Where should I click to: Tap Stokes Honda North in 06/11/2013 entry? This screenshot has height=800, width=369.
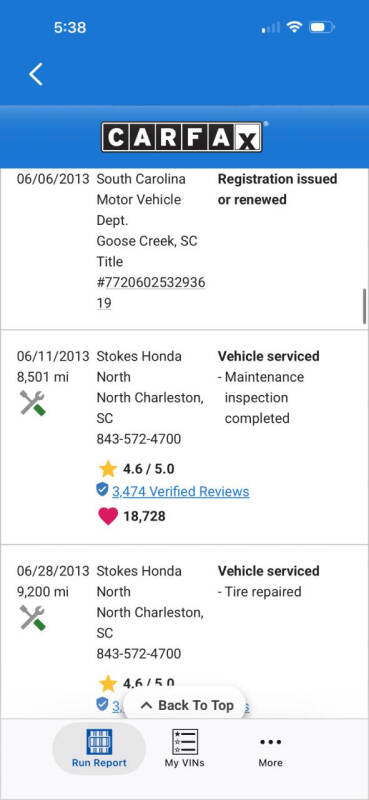pyautogui.click(x=139, y=366)
